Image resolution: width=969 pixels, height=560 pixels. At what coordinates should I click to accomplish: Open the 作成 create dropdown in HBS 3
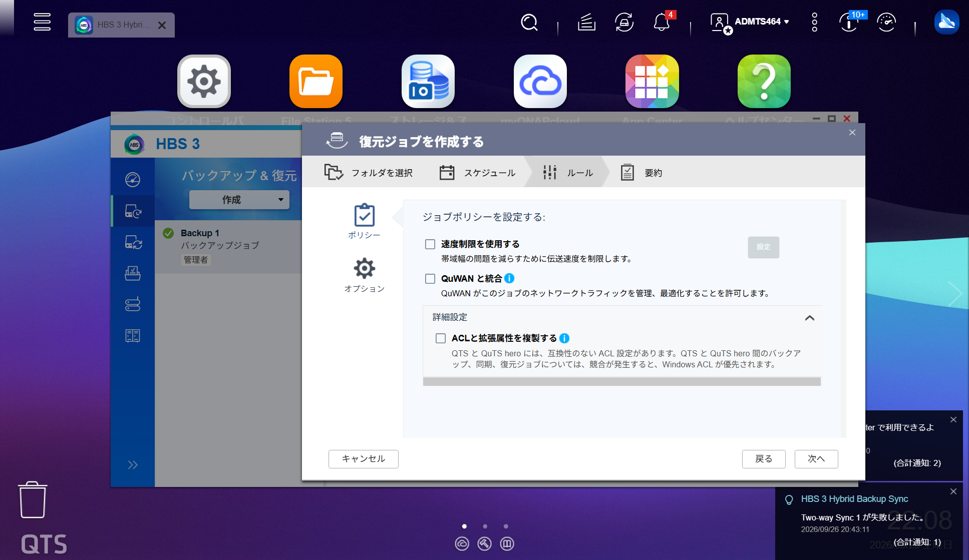[239, 200]
